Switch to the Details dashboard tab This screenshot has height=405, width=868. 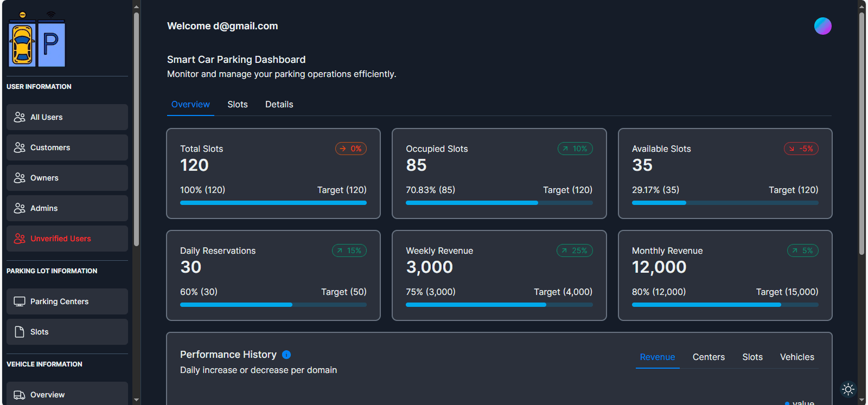tap(279, 105)
